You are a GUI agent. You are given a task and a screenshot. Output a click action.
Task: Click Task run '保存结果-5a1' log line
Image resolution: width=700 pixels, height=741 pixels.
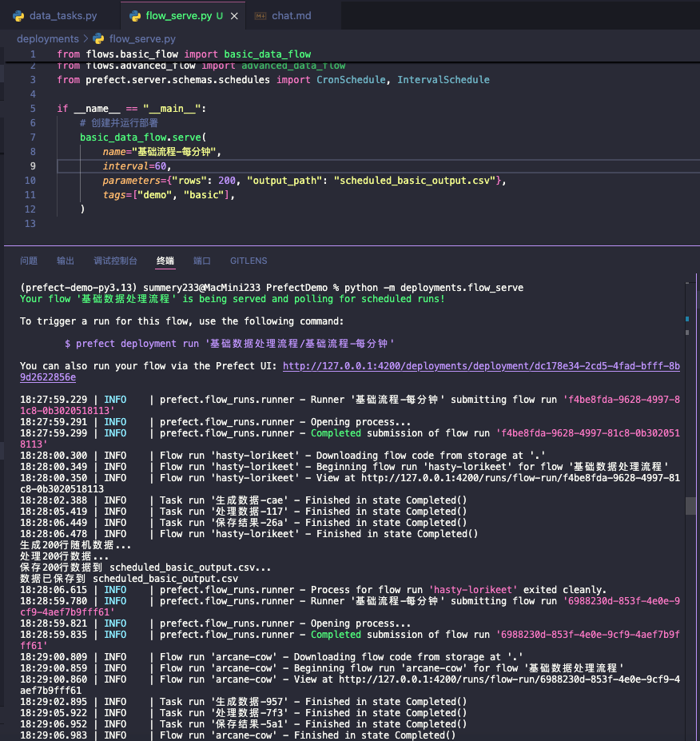tap(243, 724)
